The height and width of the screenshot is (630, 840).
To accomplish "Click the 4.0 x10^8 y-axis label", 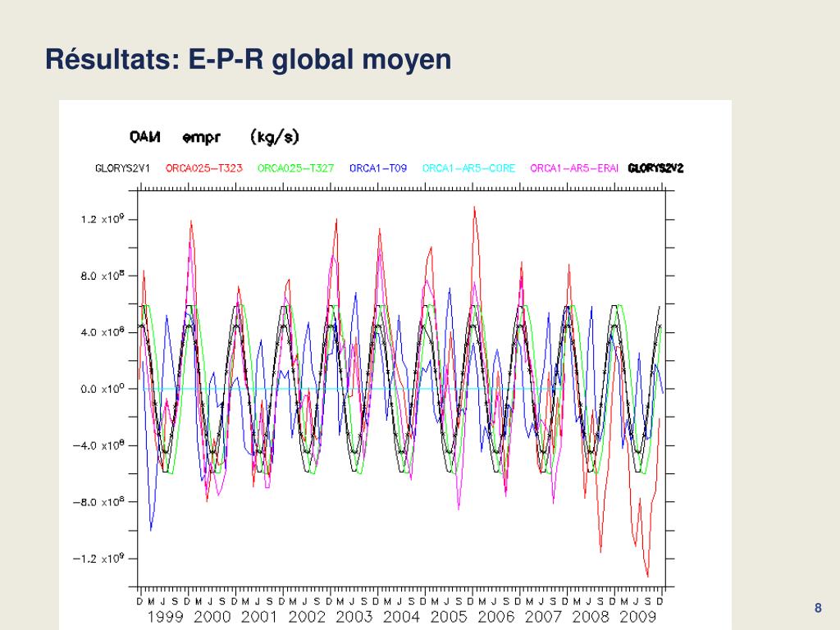I will [103, 332].
